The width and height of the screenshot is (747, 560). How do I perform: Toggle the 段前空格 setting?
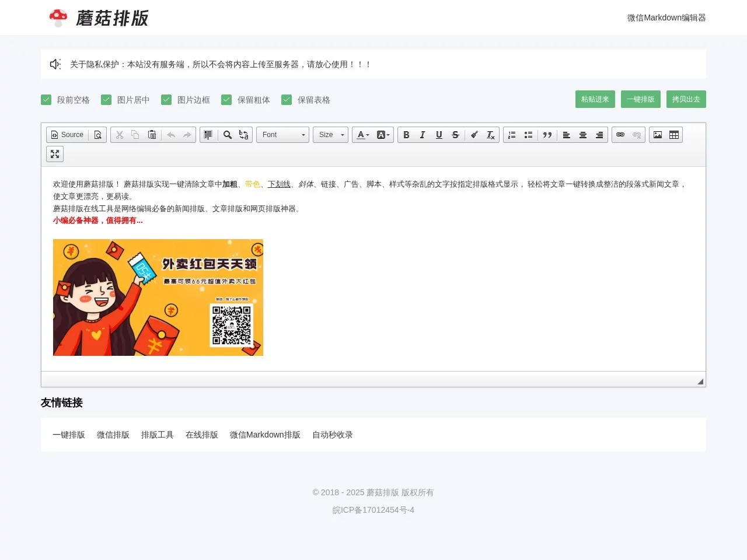coord(46,99)
